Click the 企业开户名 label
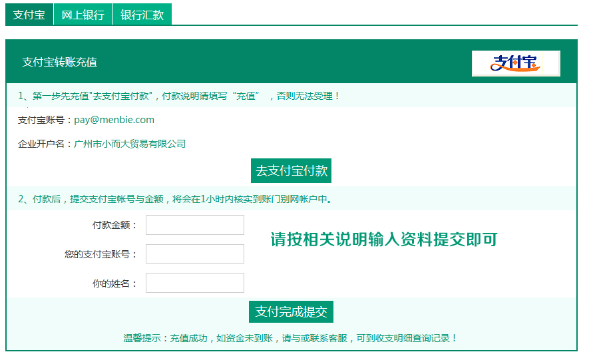 tap(45, 144)
